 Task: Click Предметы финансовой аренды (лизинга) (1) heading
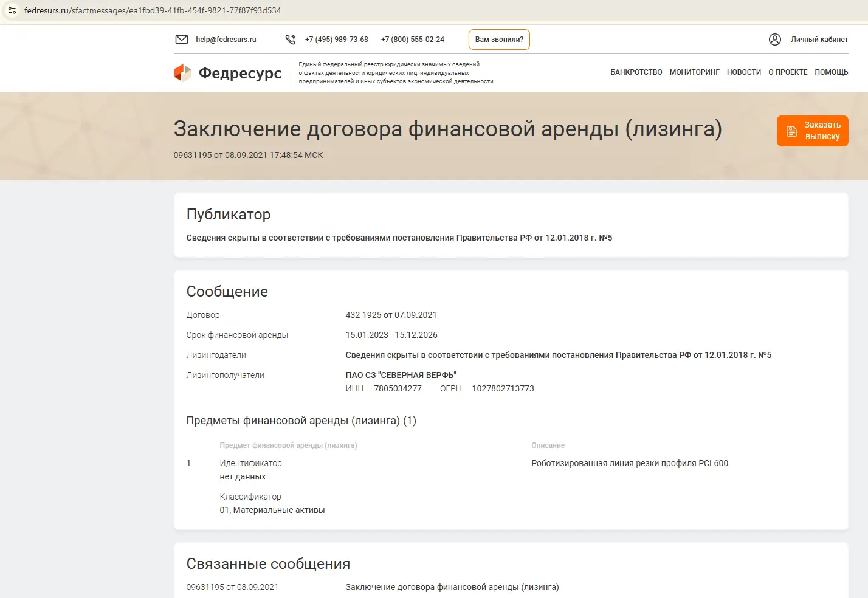pos(301,421)
